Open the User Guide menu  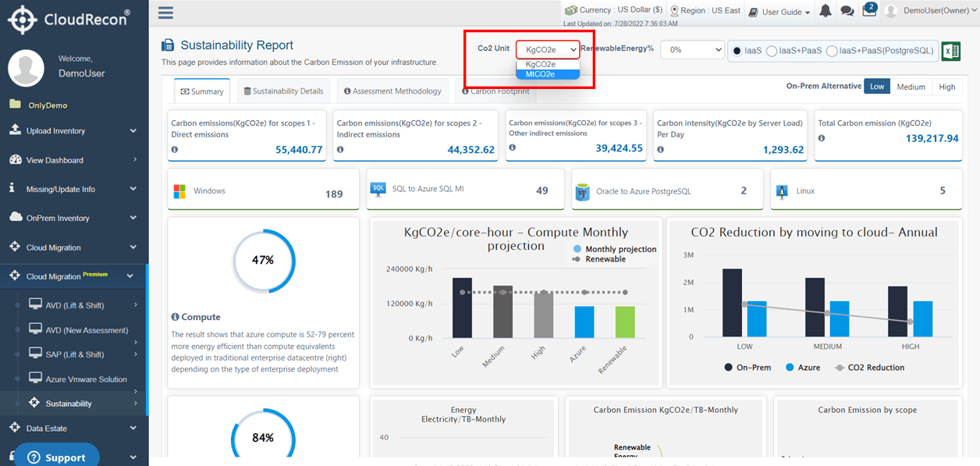(780, 12)
